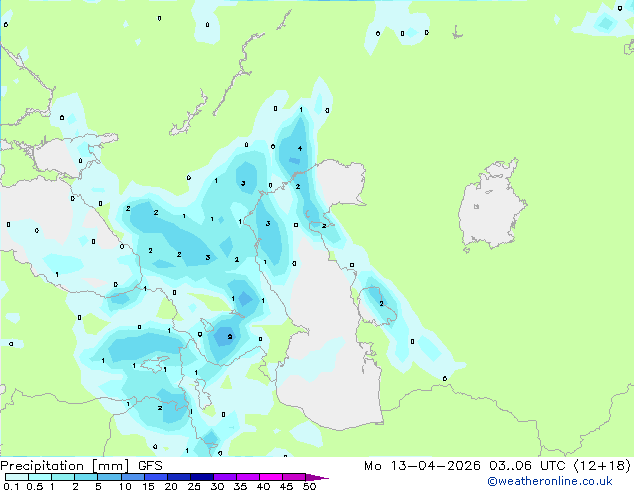Click the 10–15 mm legend color swatch
Screen dimensions: 634x490
[x=133, y=477]
